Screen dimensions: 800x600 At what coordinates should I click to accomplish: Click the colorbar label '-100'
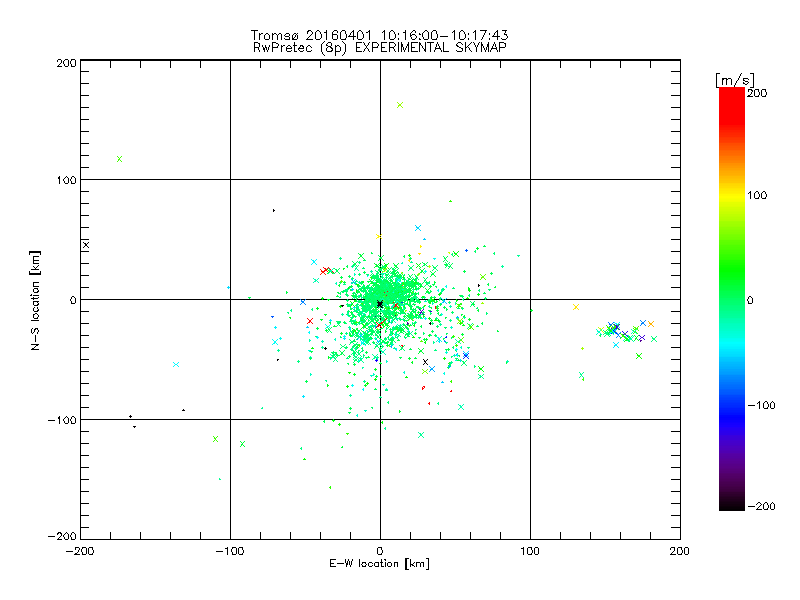point(761,406)
